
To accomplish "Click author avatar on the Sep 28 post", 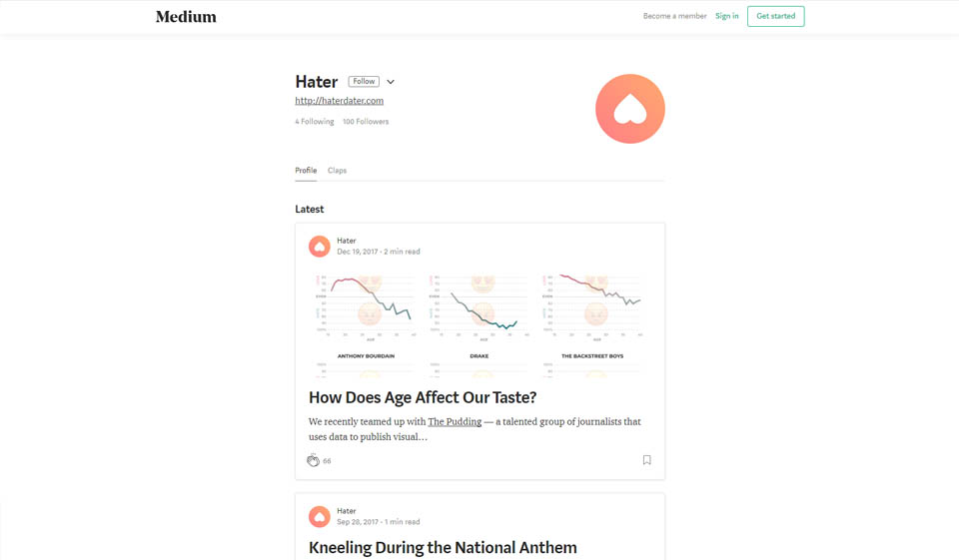I will 320,516.
